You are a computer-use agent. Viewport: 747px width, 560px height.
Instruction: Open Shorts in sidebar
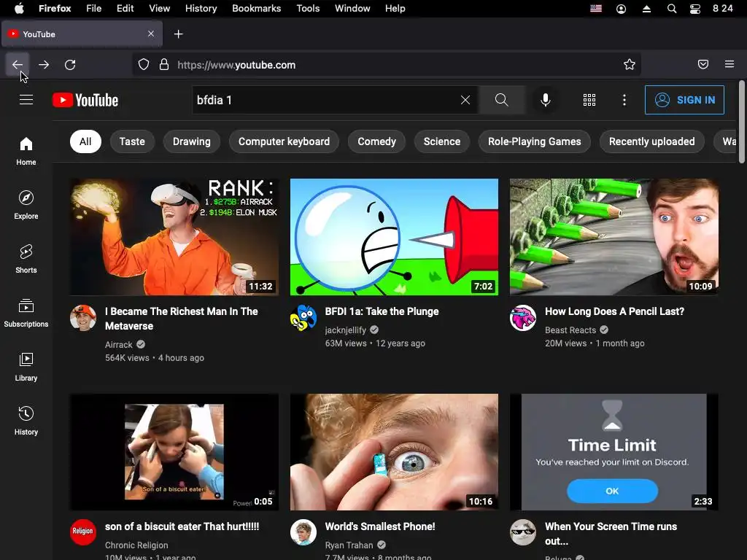click(x=26, y=259)
